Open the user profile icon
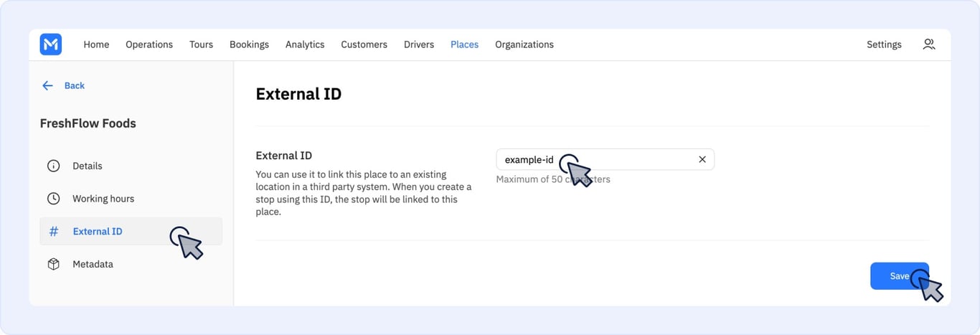The width and height of the screenshot is (980, 335). point(929,44)
